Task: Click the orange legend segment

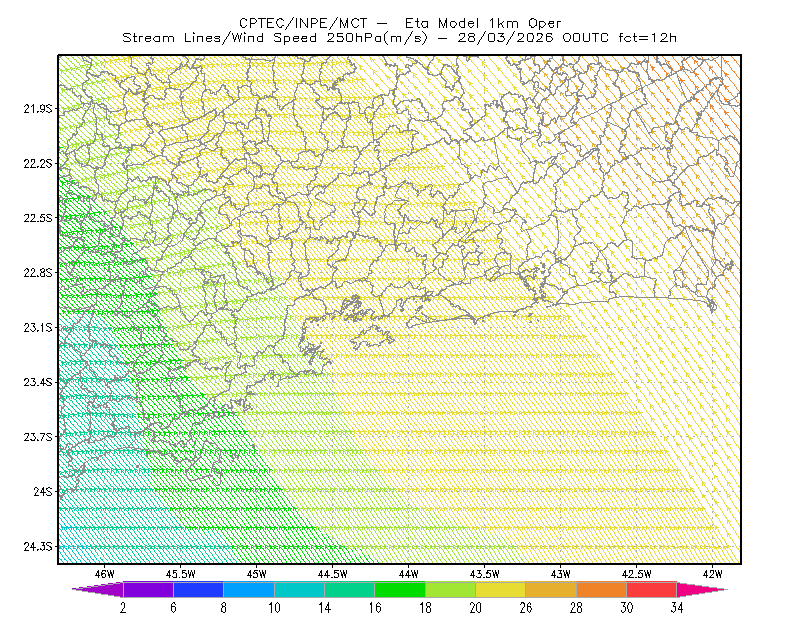Action: click(601, 589)
